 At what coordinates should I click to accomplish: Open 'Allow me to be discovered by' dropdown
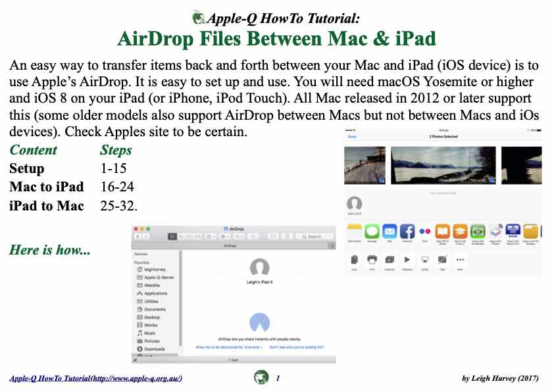click(229, 347)
